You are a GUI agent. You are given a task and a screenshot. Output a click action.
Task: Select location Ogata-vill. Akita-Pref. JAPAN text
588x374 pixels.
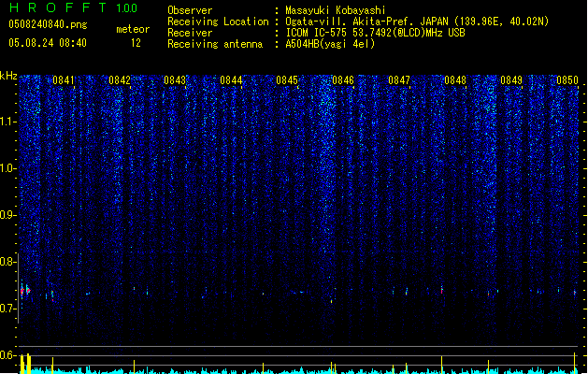coord(417,22)
